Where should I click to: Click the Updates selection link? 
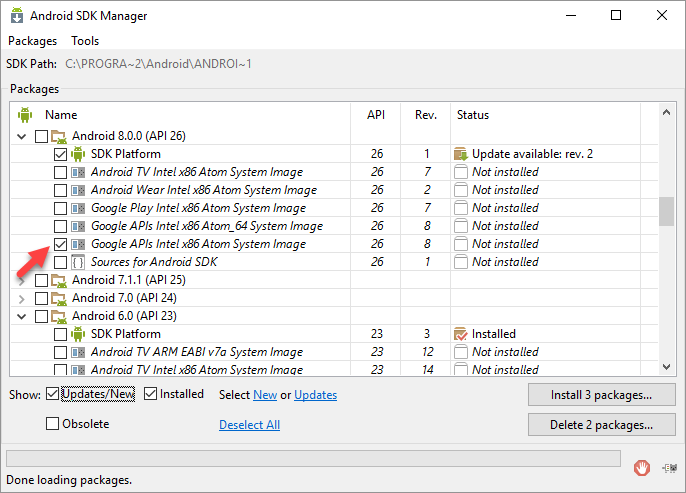(315, 395)
